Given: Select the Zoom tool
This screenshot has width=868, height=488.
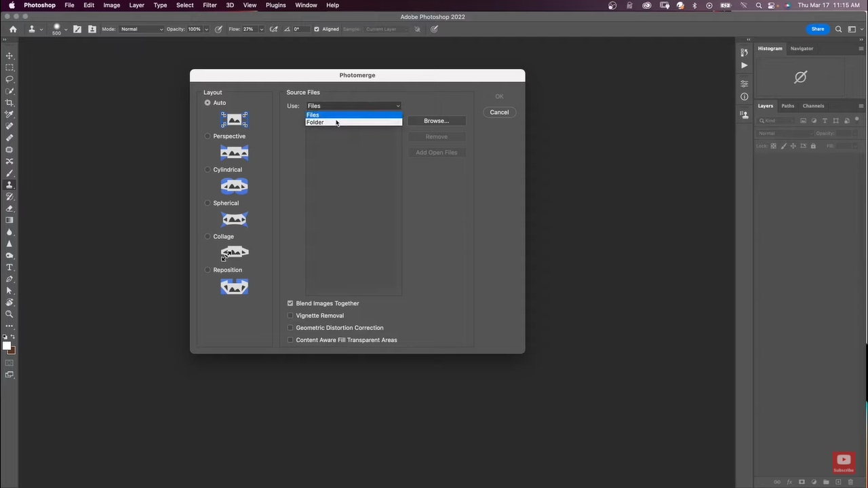Looking at the screenshot, I should click(x=9, y=314).
